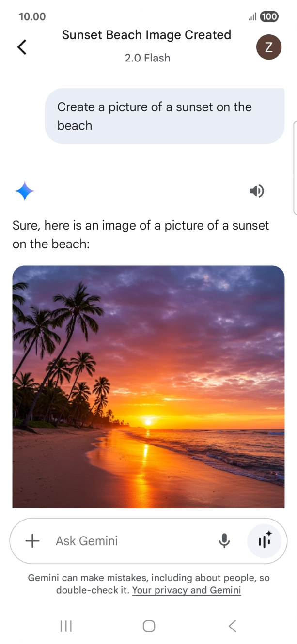Expand attachment options with the plus control
297x644 pixels.
coord(32,541)
